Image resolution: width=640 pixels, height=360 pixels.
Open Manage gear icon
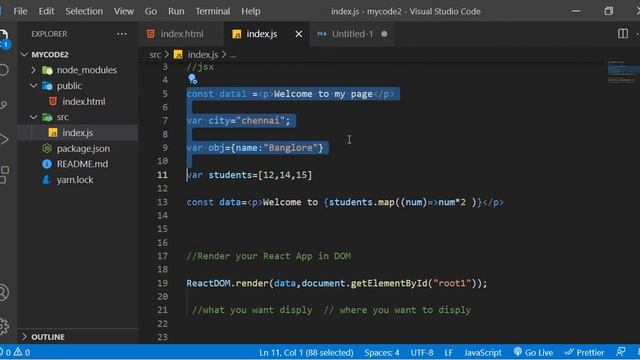pos(4,327)
